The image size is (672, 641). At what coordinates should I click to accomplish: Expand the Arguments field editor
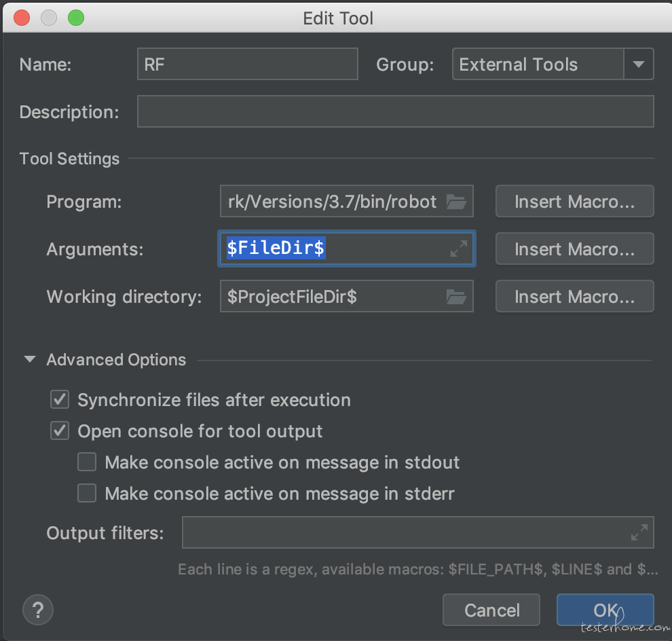459,249
